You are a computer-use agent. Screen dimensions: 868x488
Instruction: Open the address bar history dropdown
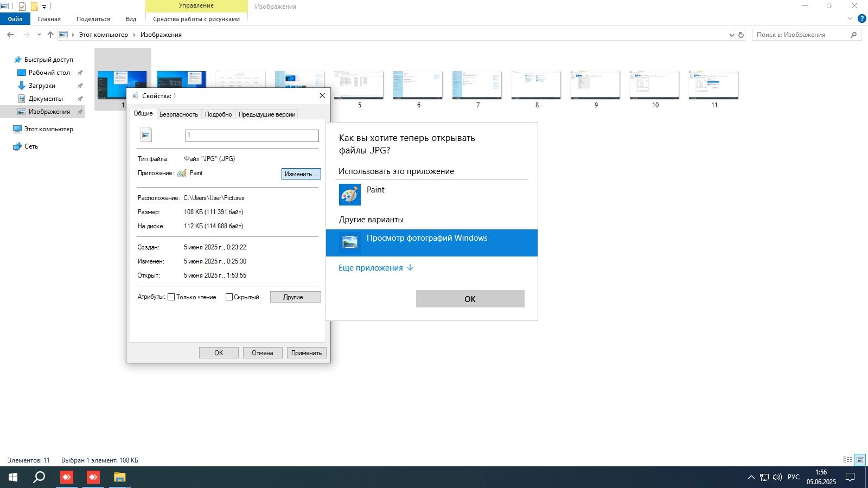(731, 35)
